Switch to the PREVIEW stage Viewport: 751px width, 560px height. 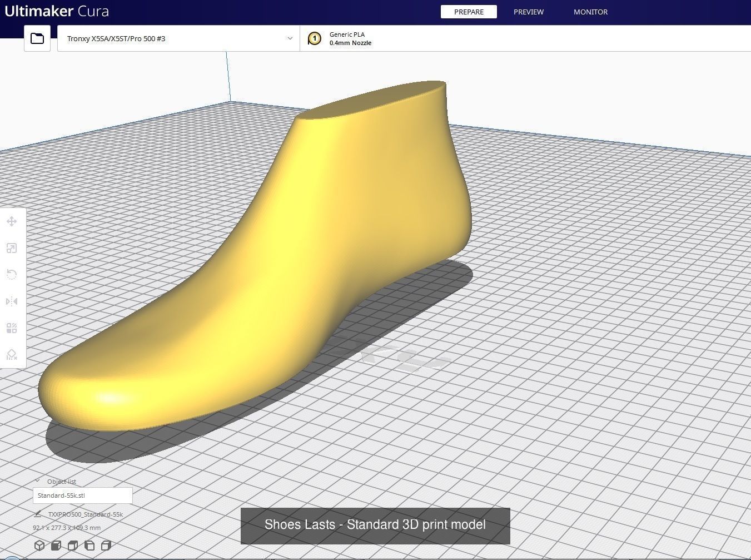click(x=529, y=12)
